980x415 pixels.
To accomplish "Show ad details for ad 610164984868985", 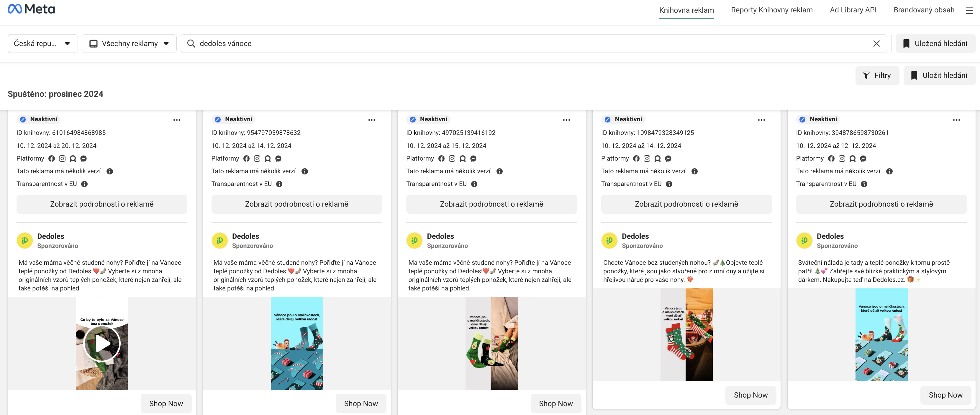I will [101, 204].
